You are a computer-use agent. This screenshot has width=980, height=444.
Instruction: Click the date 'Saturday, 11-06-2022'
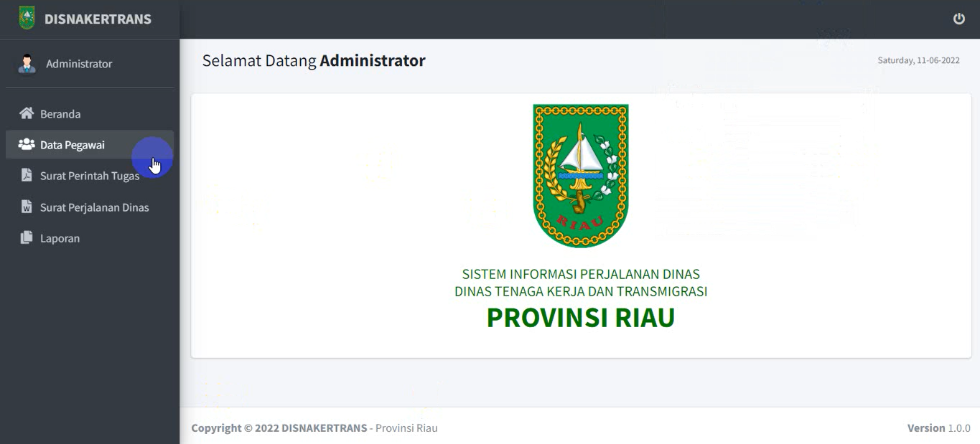point(918,60)
